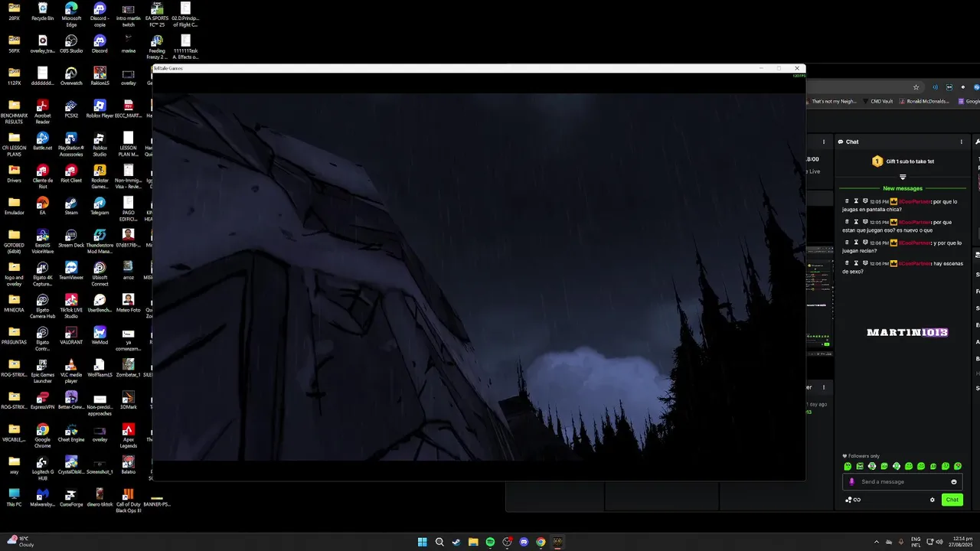Open Call of Duty Black Ops III shortcut
The width and height of the screenshot is (980, 551).
[x=128, y=500]
